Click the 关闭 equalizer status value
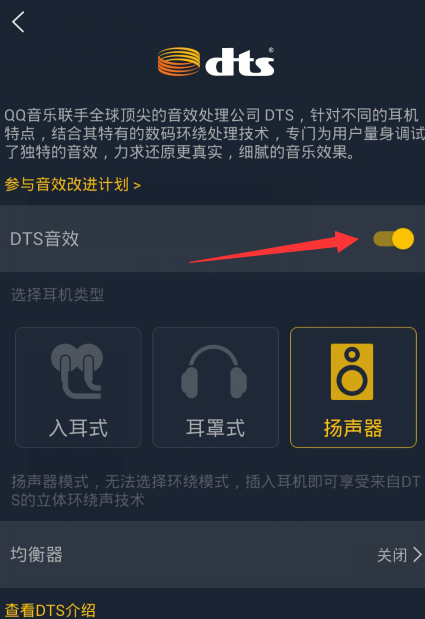The image size is (425, 619). coord(392,555)
